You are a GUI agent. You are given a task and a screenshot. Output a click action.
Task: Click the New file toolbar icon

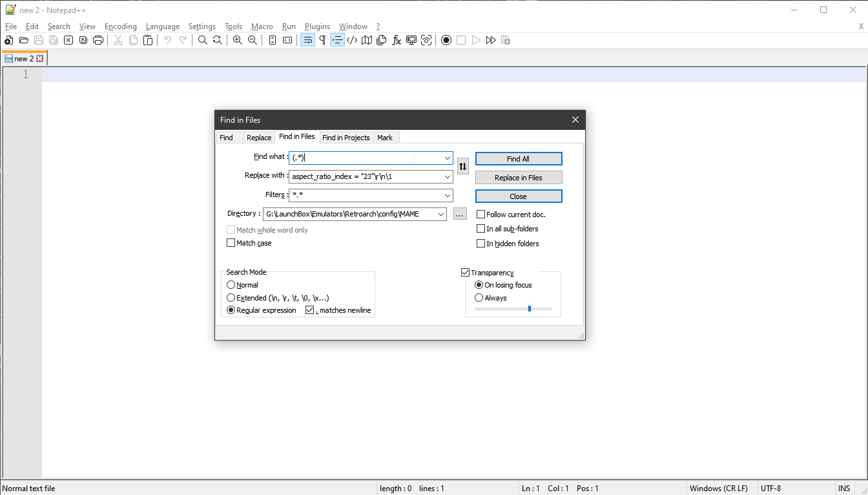[9, 40]
